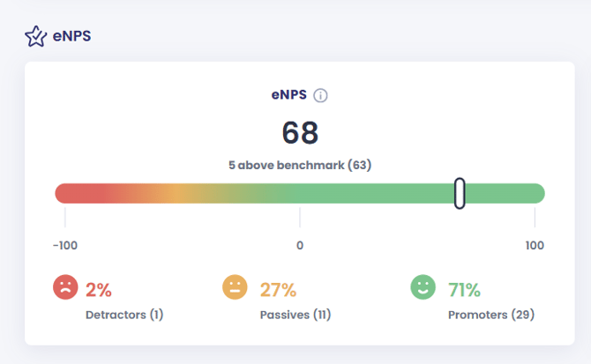Click the 'Detractors (1)' label
This screenshot has height=364, width=591.
coord(124,315)
